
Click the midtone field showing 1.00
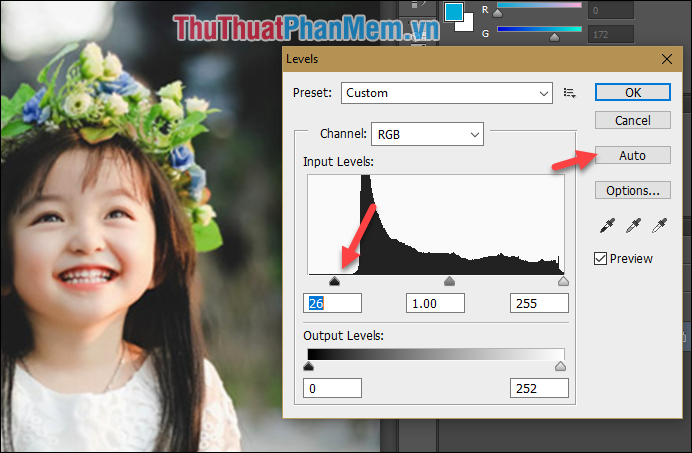[x=435, y=303]
